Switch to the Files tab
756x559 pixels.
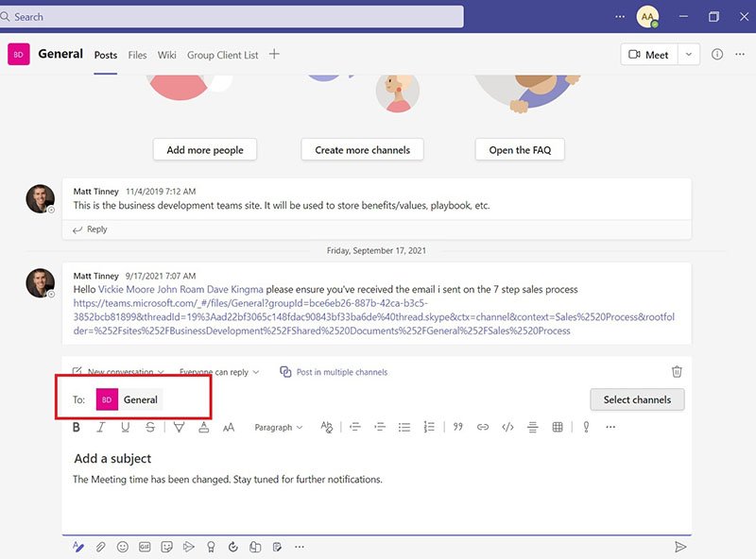[138, 55]
